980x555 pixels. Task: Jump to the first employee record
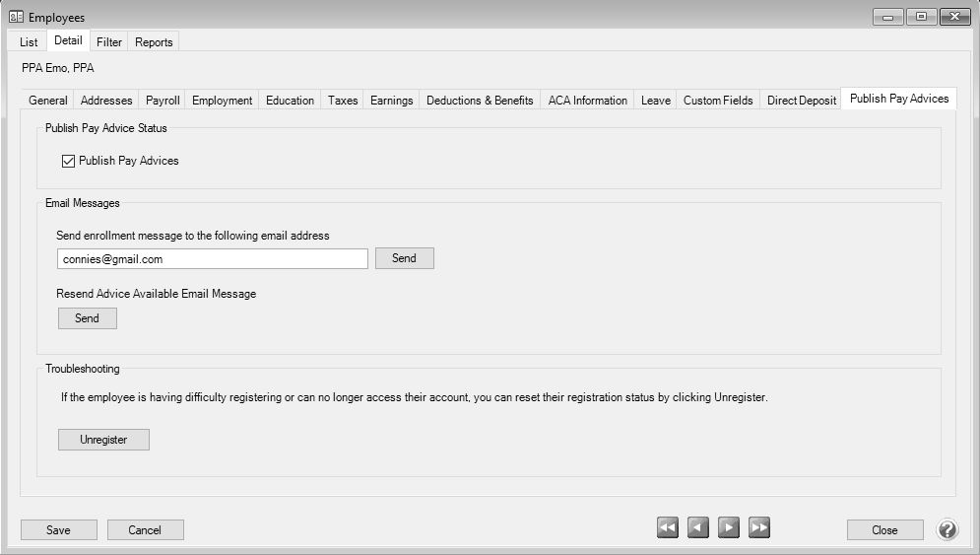tap(668, 528)
